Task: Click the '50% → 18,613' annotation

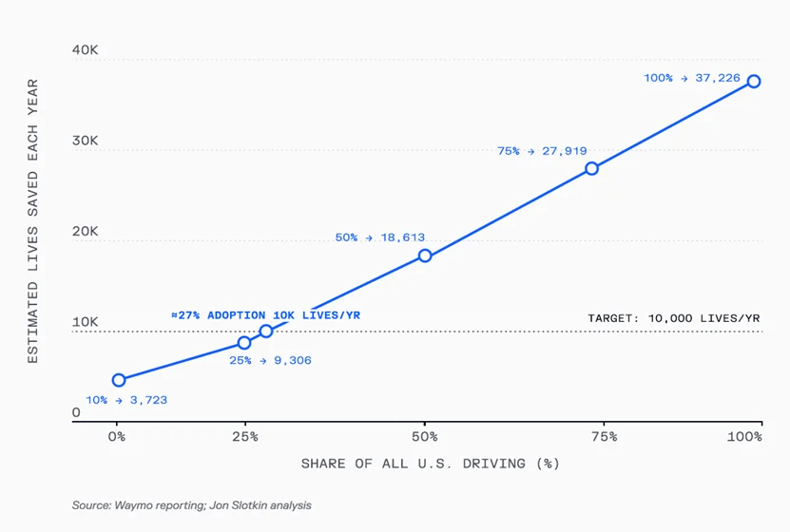Action: click(x=379, y=237)
